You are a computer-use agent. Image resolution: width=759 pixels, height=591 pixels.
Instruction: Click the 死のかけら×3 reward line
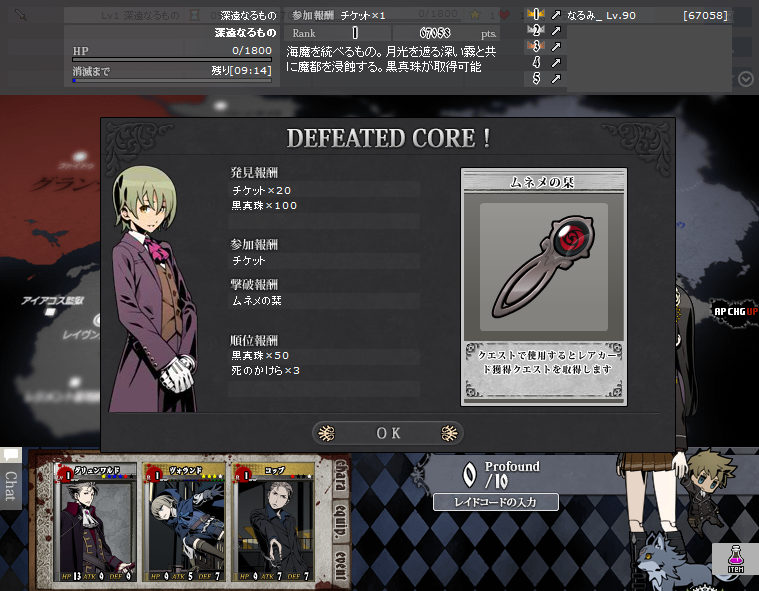point(323,370)
